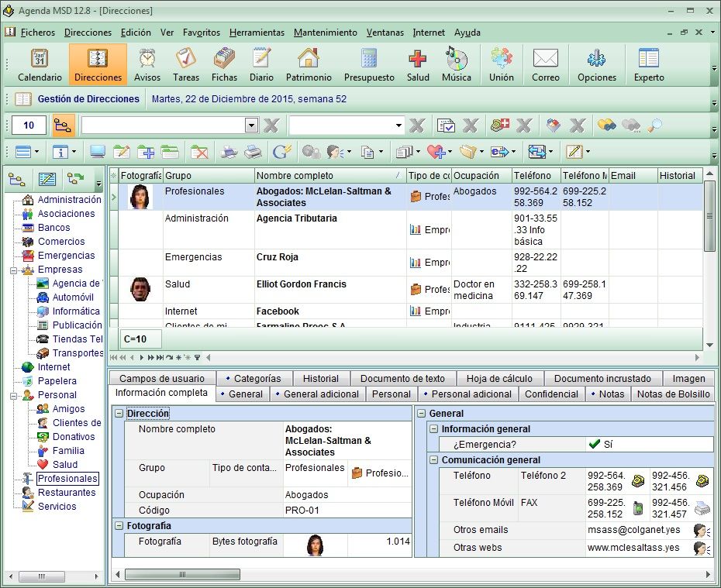Open the Opciones settings module
This screenshot has width=721, height=588.
(x=596, y=64)
